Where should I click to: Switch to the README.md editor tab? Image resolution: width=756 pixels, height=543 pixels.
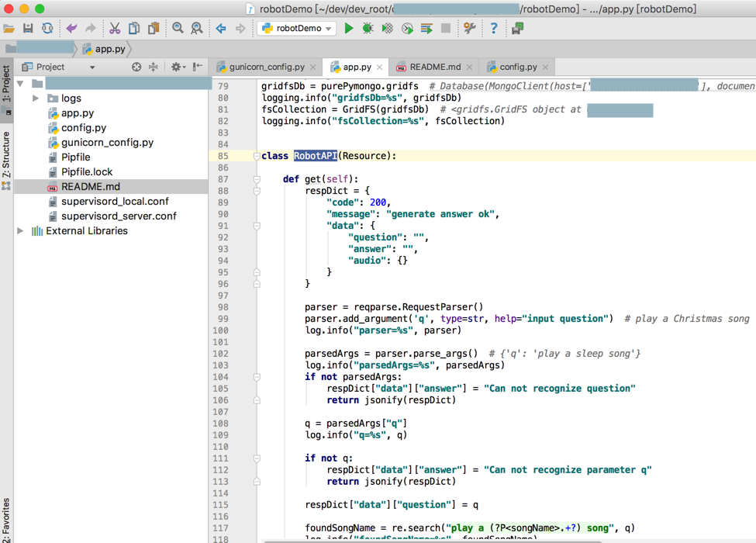coord(434,67)
